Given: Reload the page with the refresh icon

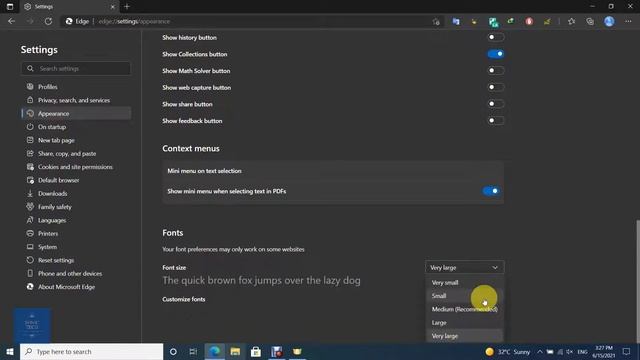Looking at the screenshot, I should pos(48,21).
